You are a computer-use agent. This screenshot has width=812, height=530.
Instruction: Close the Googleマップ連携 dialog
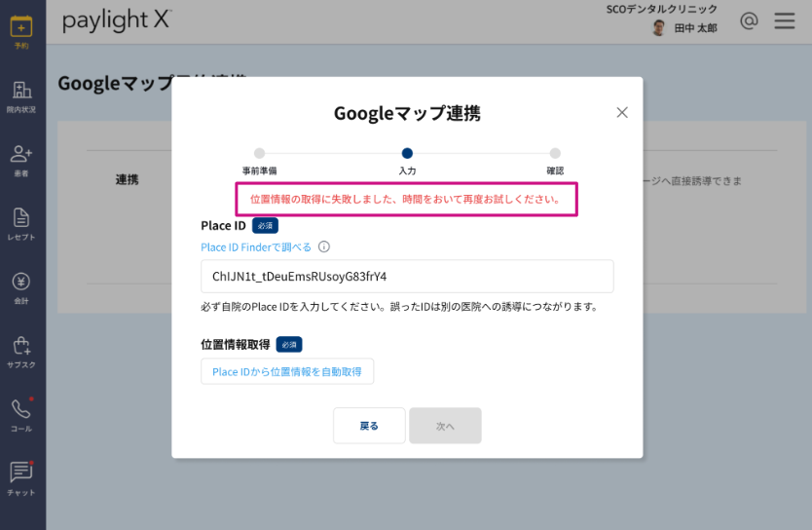click(622, 112)
